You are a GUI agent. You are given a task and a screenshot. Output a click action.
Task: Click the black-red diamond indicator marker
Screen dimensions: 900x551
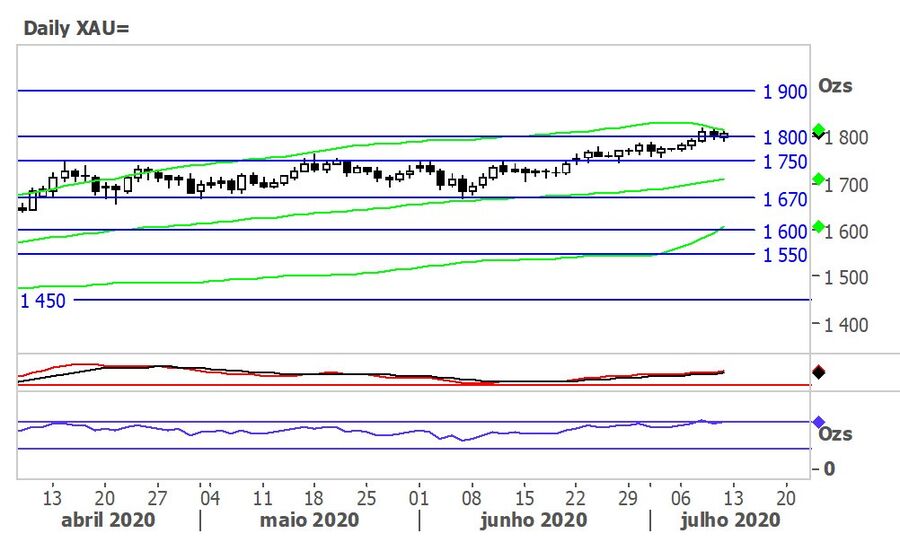click(x=818, y=372)
